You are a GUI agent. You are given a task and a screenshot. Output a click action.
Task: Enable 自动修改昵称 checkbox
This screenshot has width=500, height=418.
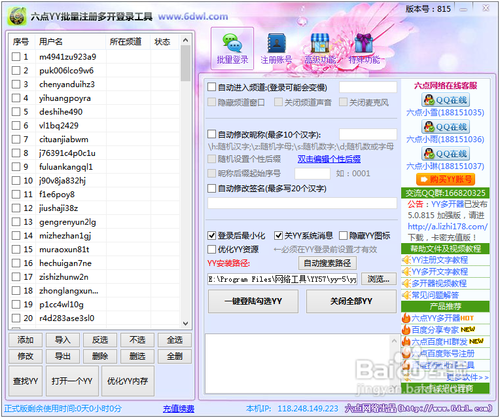tap(212, 134)
